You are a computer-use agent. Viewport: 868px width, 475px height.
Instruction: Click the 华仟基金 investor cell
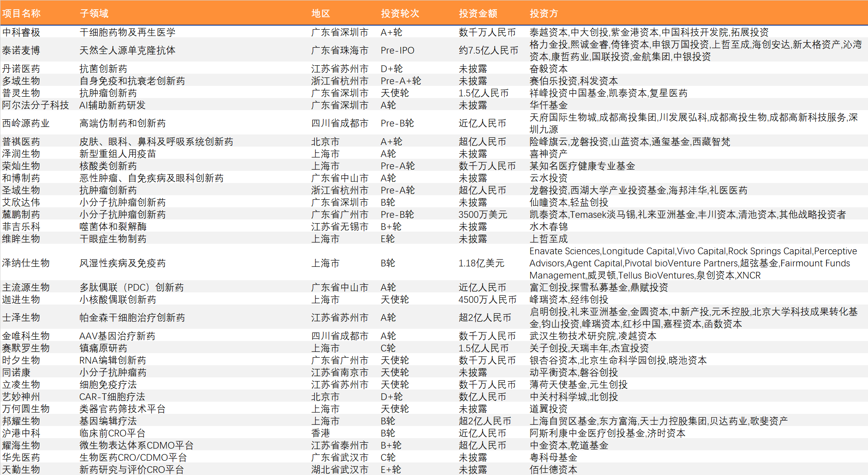(x=549, y=105)
